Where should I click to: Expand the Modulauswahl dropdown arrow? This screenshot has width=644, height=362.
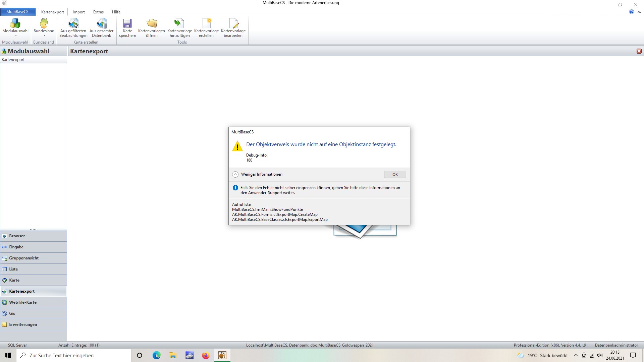coord(15,36)
